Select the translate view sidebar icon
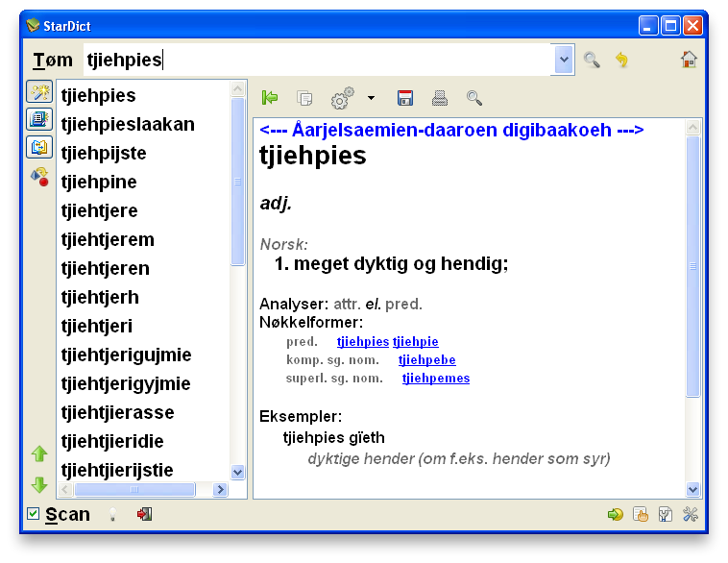The image size is (728, 563). click(x=39, y=147)
